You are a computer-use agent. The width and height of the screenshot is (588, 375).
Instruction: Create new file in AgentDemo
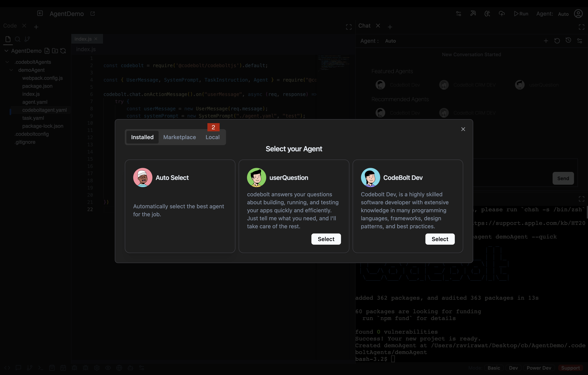click(47, 51)
